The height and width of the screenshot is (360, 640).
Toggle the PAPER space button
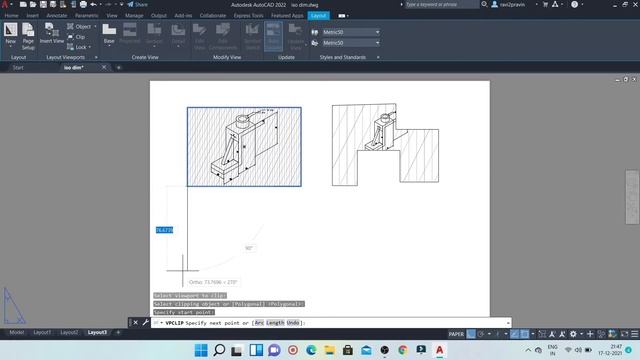(x=456, y=334)
